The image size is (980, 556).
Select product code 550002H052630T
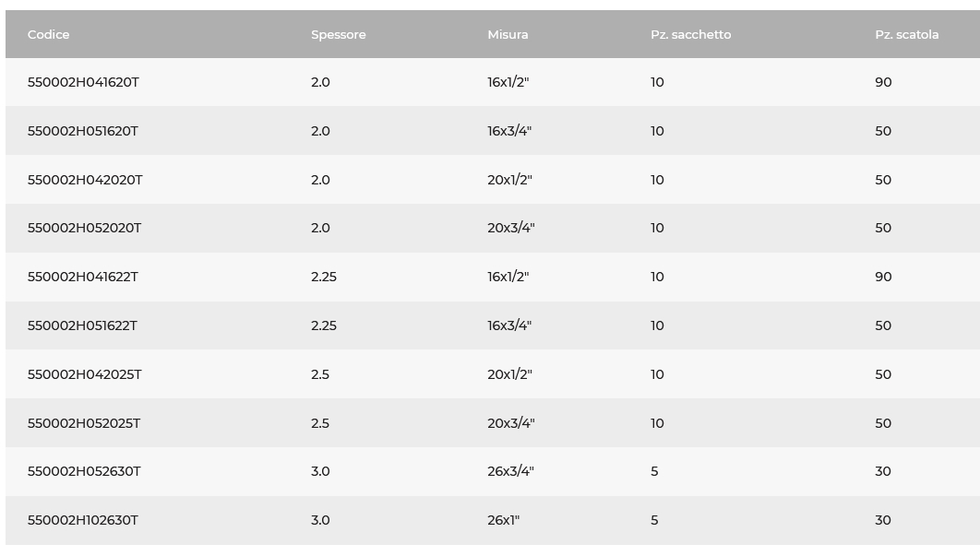click(84, 471)
